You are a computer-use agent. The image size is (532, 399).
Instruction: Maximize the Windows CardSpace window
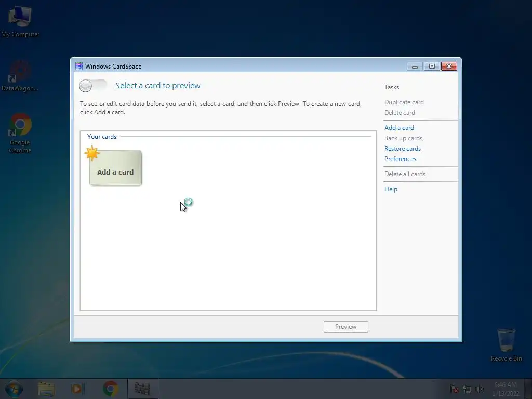[x=432, y=66]
